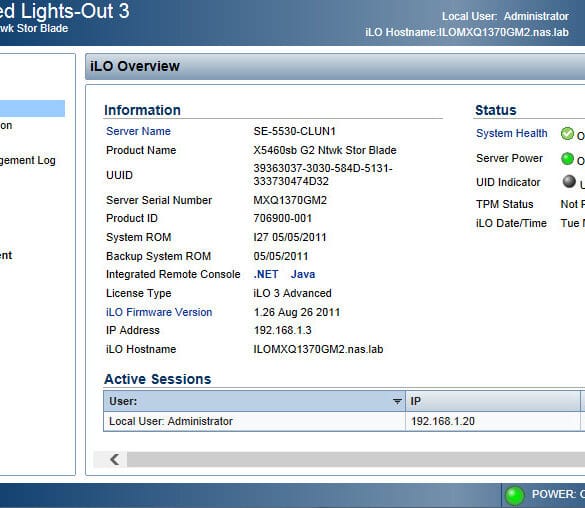Open the System Health link
Screen dimensions: 585x508
click(x=512, y=133)
